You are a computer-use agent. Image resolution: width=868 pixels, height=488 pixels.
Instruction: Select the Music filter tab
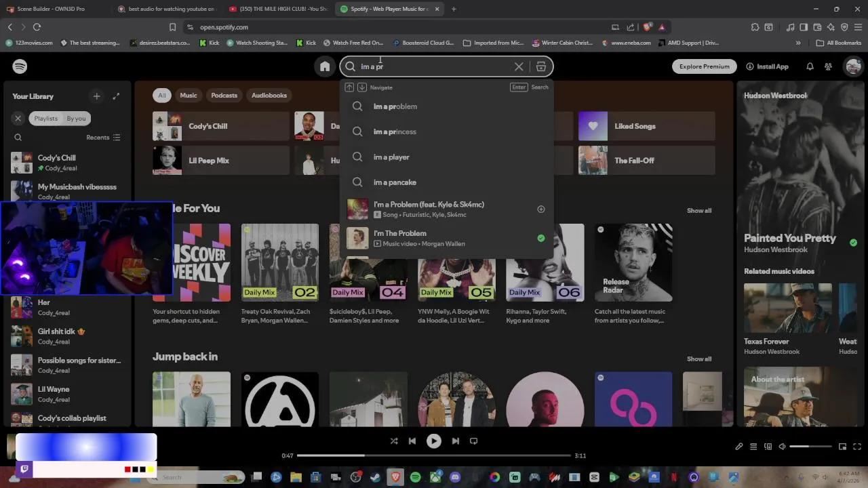[x=189, y=96]
